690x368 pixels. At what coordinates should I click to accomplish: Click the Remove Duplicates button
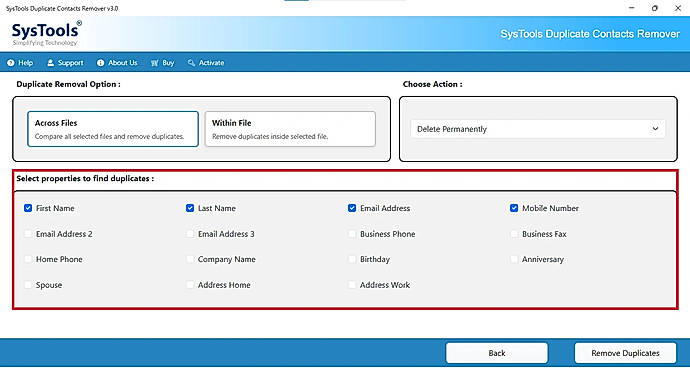(625, 353)
